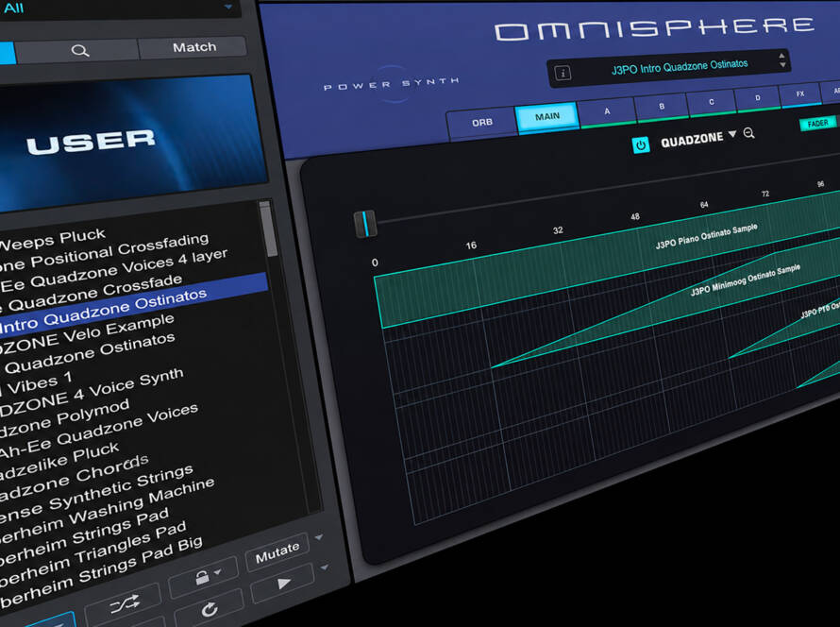Screen dimensions: 840x627
Task: Select patch '4 Voice Synth'
Action: (x=128, y=386)
